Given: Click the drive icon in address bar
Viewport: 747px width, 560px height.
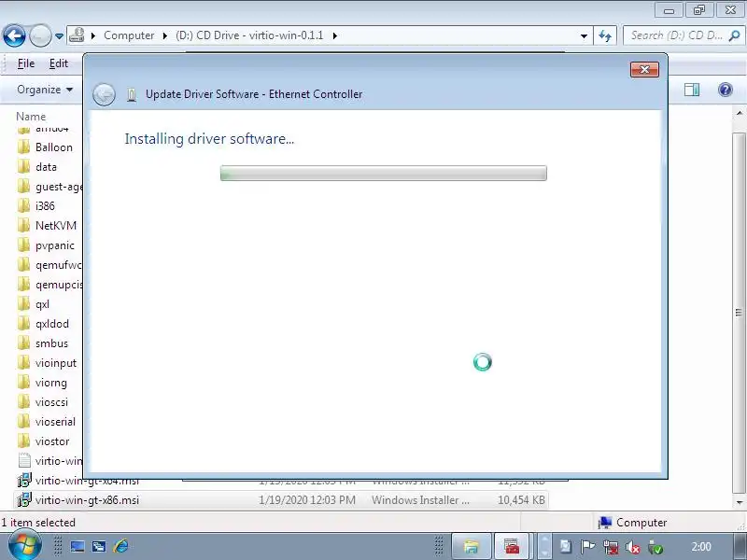Looking at the screenshot, I should pyautogui.click(x=77, y=35).
